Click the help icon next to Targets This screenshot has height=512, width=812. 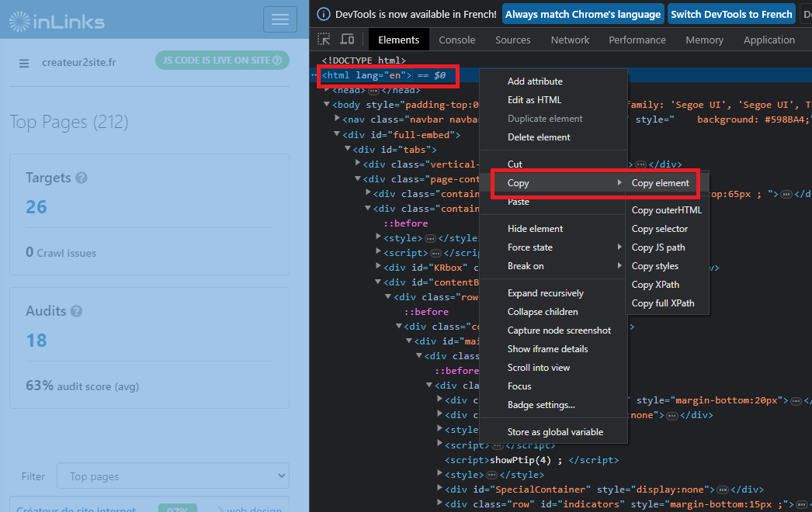click(82, 178)
